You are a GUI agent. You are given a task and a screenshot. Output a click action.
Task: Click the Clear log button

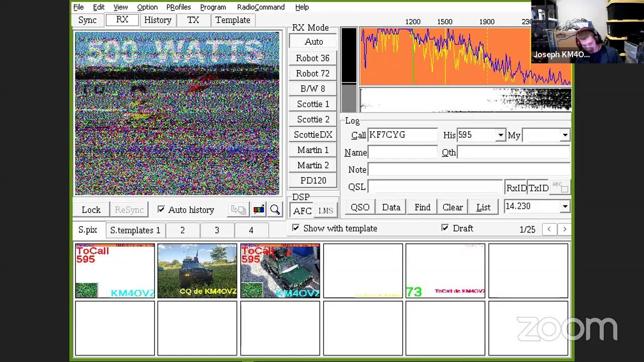(x=453, y=207)
